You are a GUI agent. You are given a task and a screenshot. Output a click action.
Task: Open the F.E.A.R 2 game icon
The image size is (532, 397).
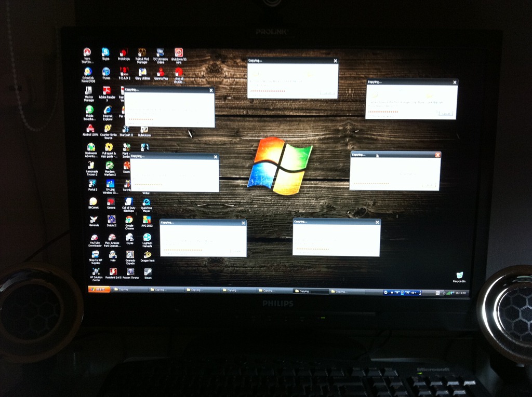pos(125,74)
